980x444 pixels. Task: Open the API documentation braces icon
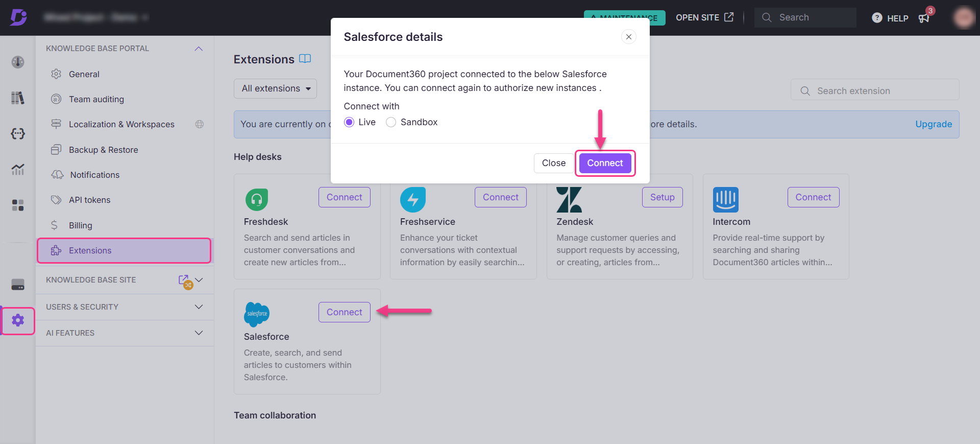(18, 133)
